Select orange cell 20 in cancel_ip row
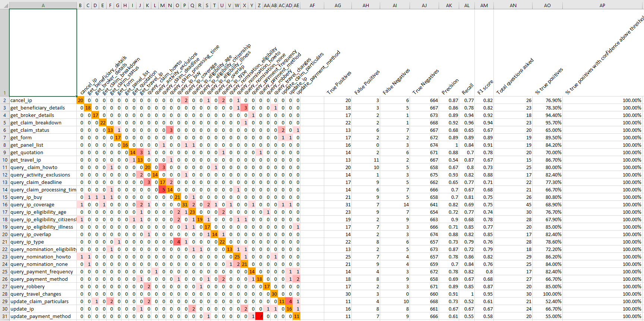Screen dimensions: 644x321 click(80, 100)
